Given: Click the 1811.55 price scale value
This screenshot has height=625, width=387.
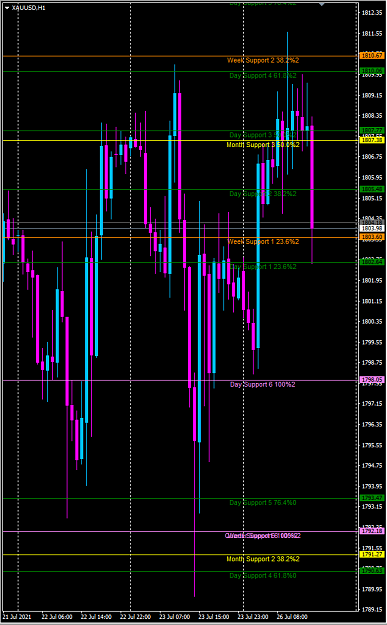Looking at the screenshot, I should tap(373, 34).
